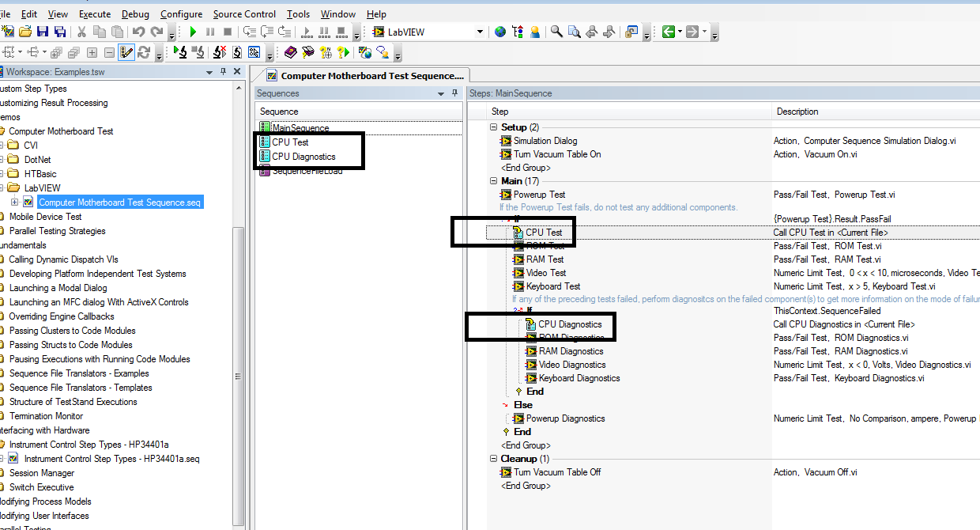Image resolution: width=980 pixels, height=530 pixels.
Task: Click the Redo arrow icon
Action: [156, 32]
